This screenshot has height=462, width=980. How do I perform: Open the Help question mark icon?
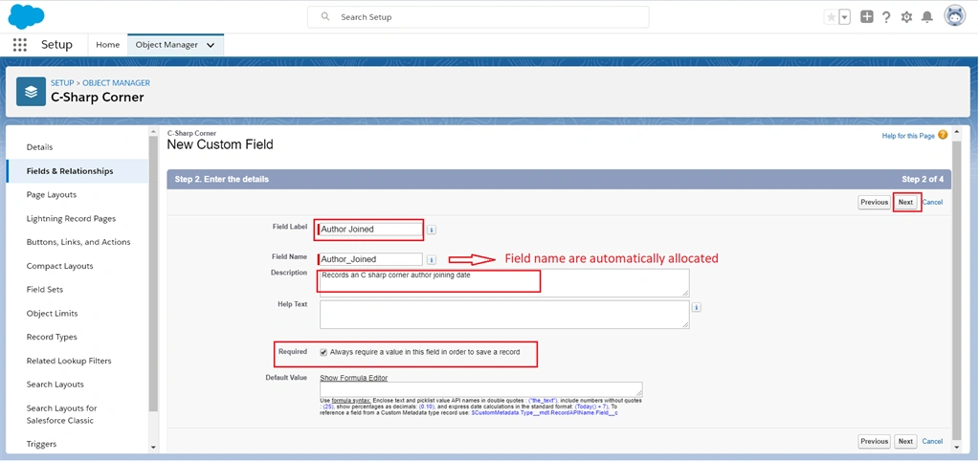coord(886,17)
